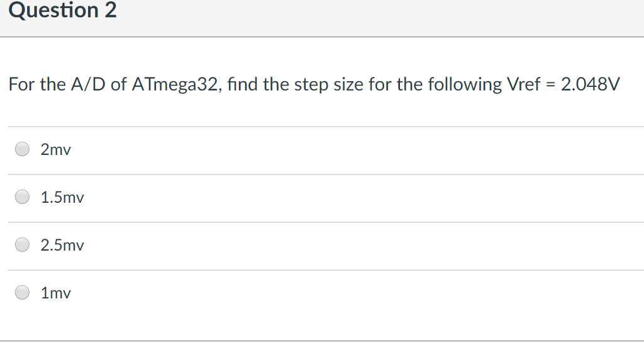This screenshot has height=364, width=644.
Task: Click the A/D step size question prompt
Action: (x=252, y=84)
